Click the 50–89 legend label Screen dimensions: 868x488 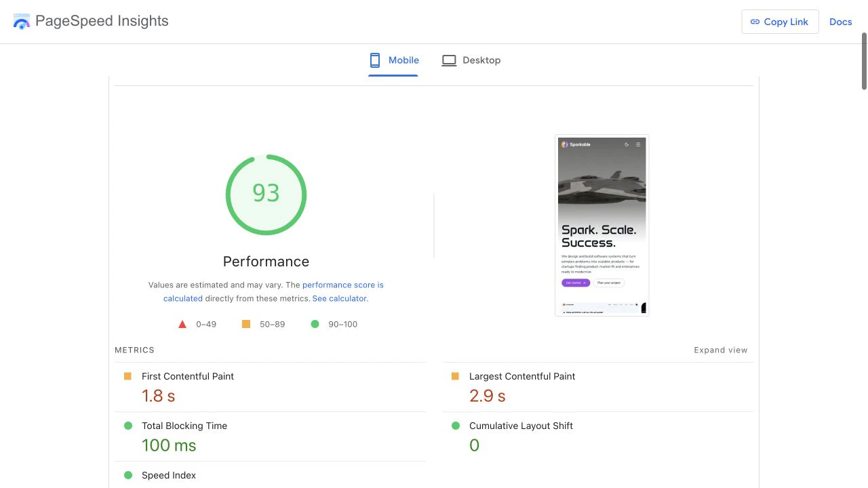pyautogui.click(x=272, y=324)
